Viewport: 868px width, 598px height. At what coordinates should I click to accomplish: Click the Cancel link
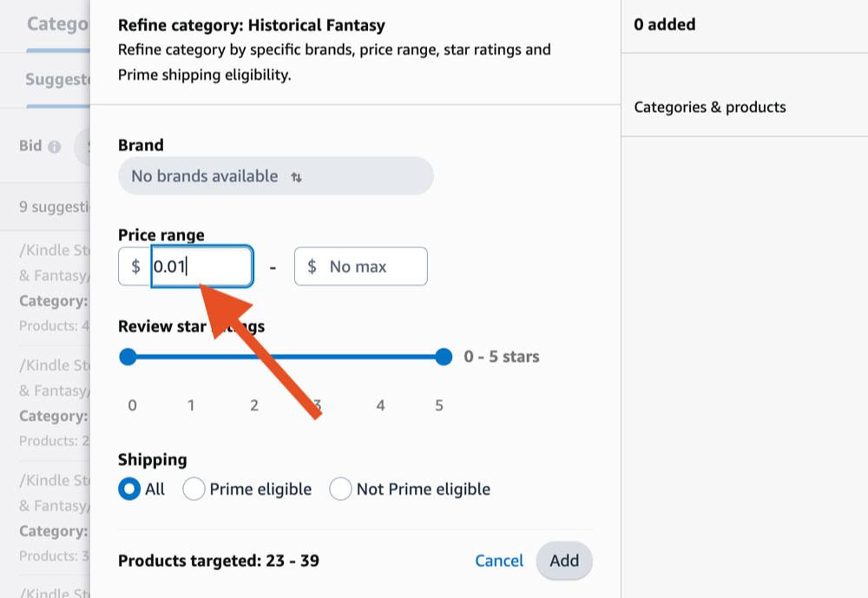499,561
